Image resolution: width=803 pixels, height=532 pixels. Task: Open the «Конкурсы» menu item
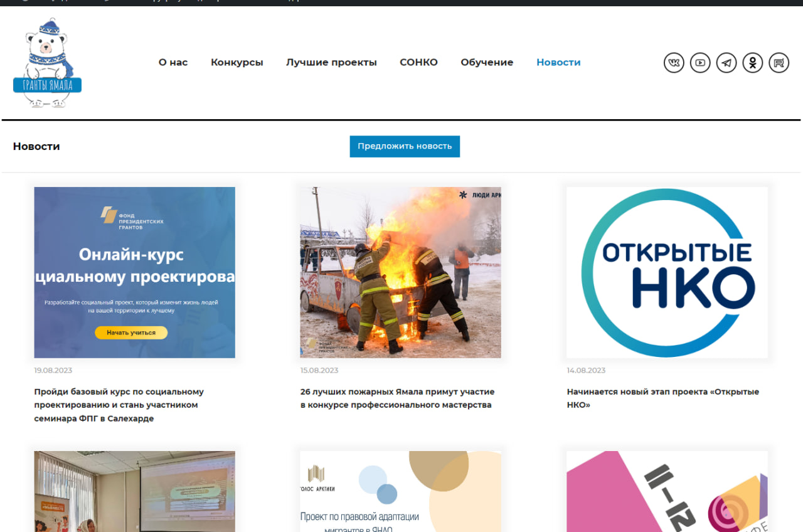(x=237, y=63)
